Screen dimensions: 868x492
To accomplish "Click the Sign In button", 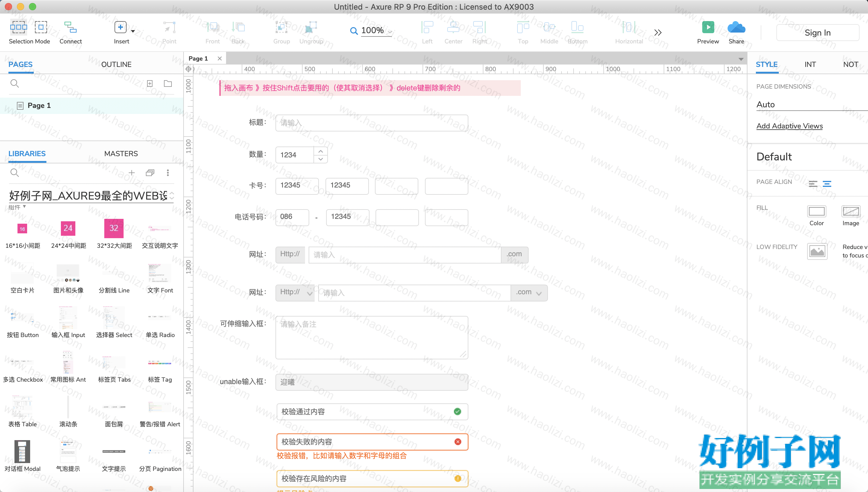I will (817, 33).
